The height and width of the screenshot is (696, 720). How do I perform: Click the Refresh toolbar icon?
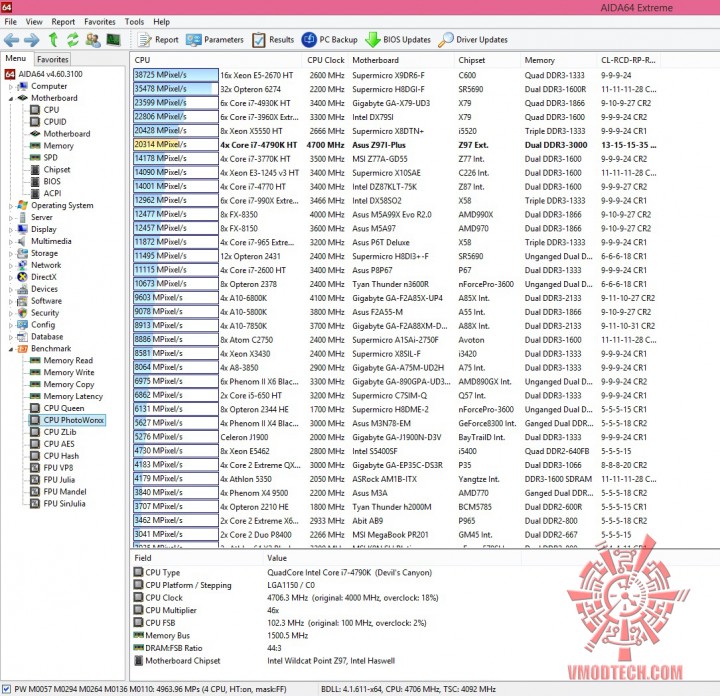(73, 40)
